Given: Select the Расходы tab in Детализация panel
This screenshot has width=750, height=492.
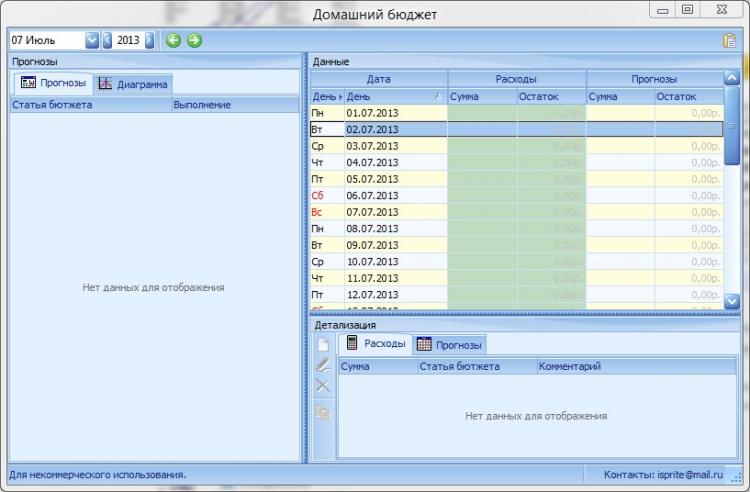Looking at the screenshot, I should click(x=376, y=344).
